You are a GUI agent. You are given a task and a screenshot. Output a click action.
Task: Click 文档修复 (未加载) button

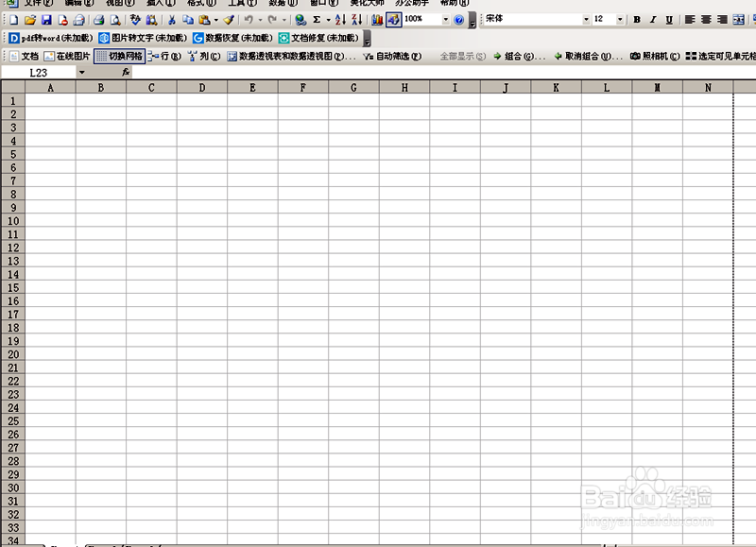click(x=319, y=38)
